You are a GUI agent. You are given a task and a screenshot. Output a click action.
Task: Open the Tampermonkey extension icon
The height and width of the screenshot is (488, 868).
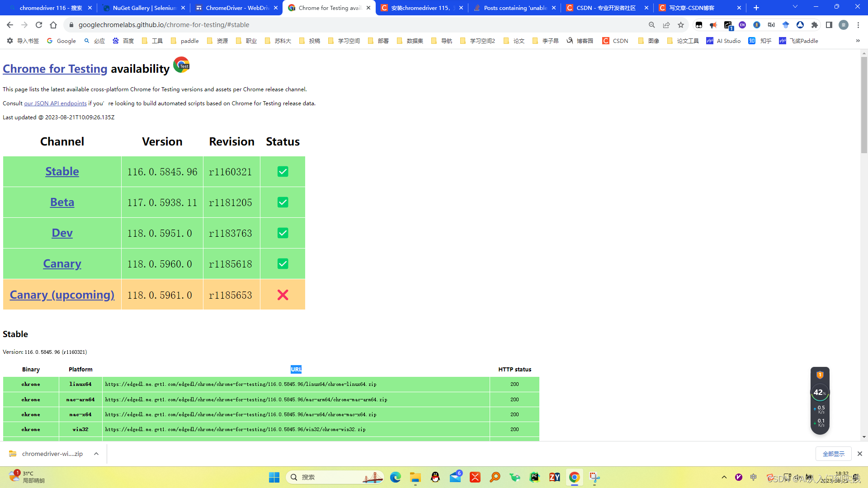point(699,25)
